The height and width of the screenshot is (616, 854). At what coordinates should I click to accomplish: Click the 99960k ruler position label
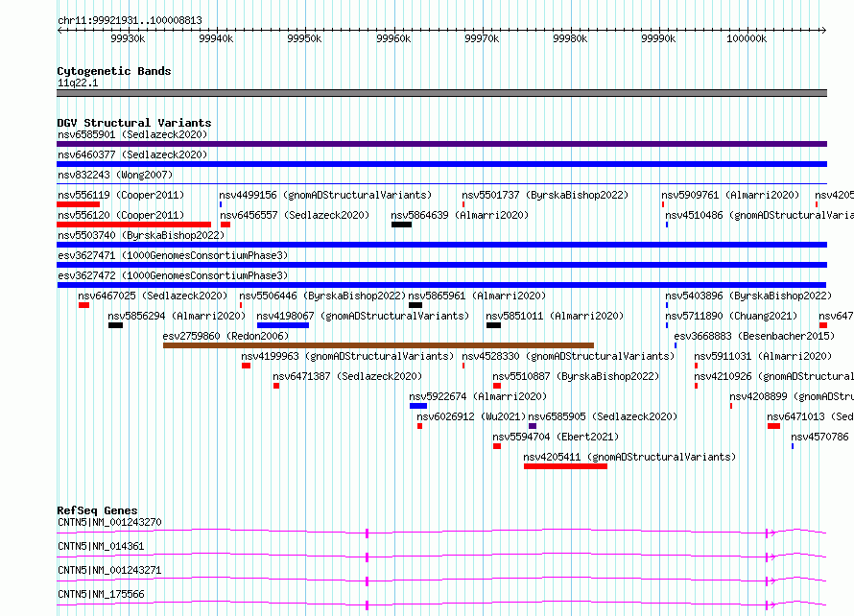click(393, 38)
